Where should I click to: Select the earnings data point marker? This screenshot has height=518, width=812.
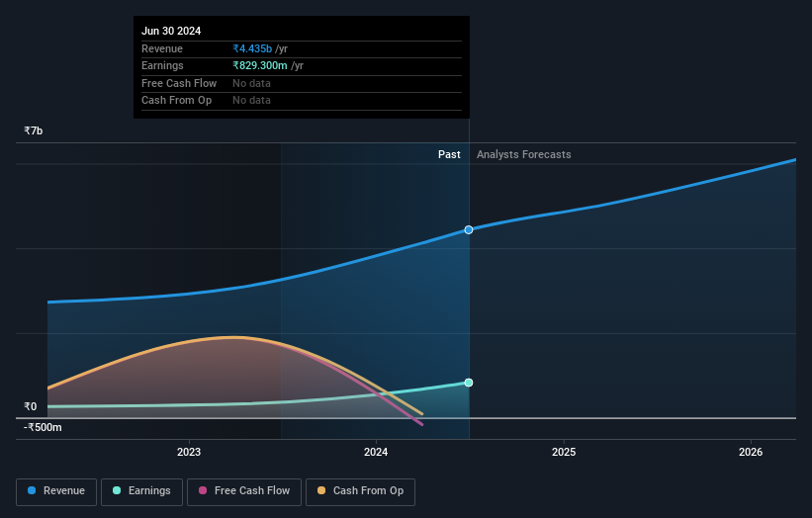coord(469,383)
